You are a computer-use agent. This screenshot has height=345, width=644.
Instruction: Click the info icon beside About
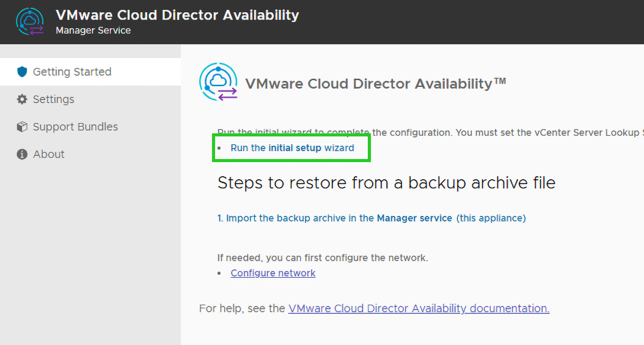23,154
